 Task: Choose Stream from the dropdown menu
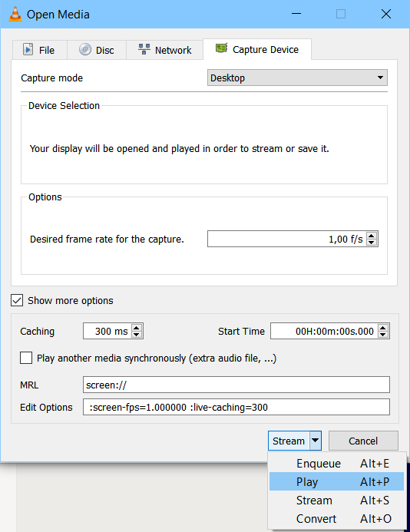click(336, 500)
